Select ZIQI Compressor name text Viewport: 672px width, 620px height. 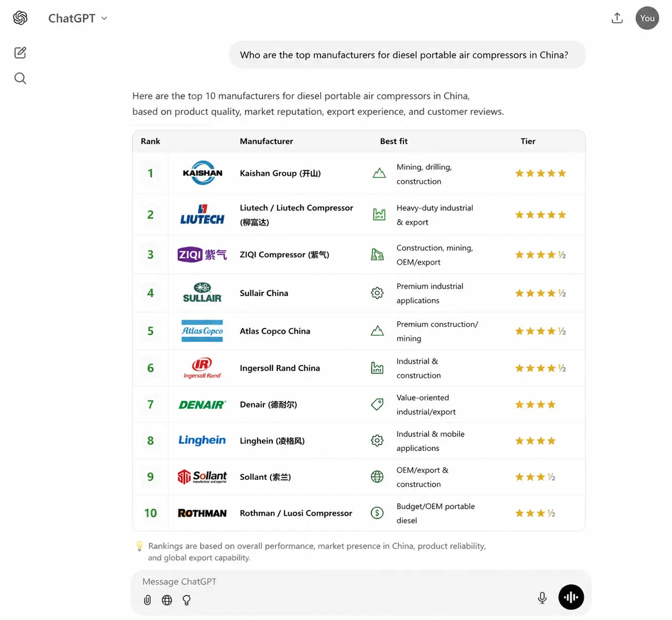pos(285,254)
